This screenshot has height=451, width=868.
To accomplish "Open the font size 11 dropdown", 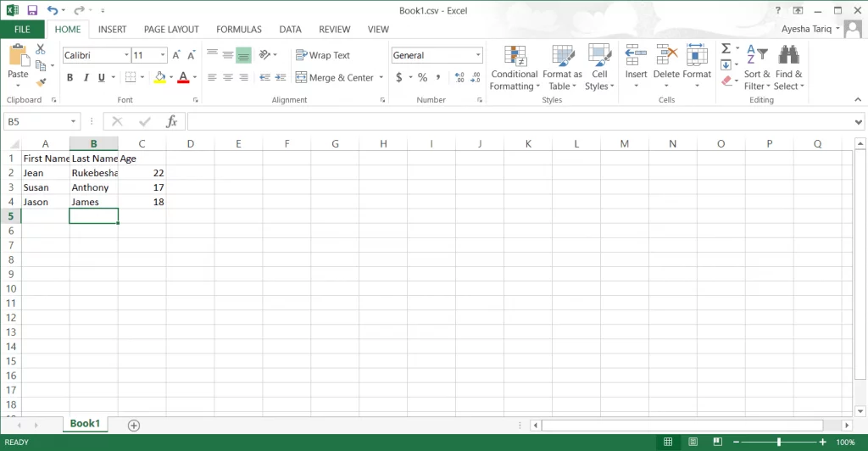I will [163, 55].
